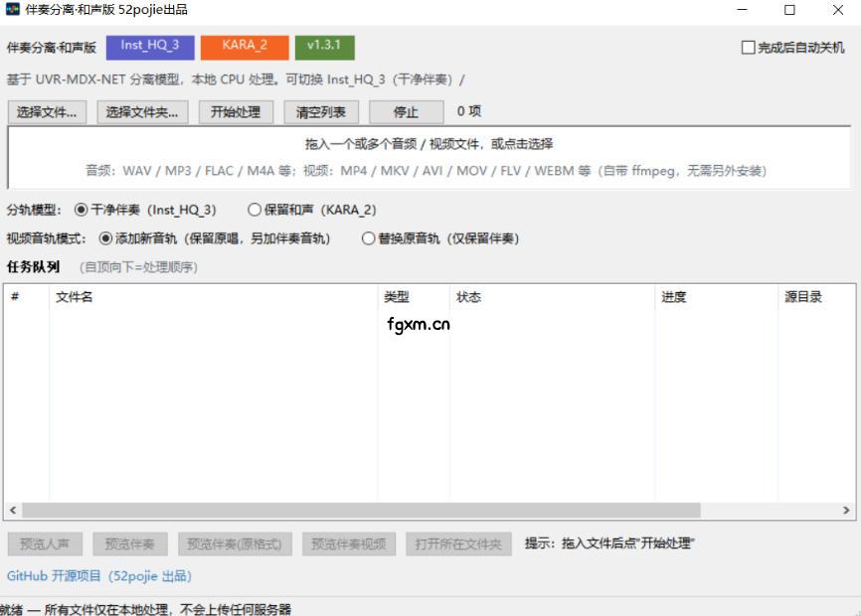Viewport: 861px width, 616px height.
Task: Click the 打开所在文件夹 button
Action: point(458,544)
